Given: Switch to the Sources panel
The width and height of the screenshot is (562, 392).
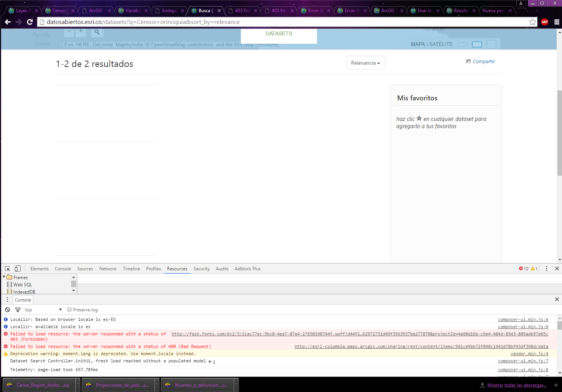Looking at the screenshot, I should tap(85, 268).
